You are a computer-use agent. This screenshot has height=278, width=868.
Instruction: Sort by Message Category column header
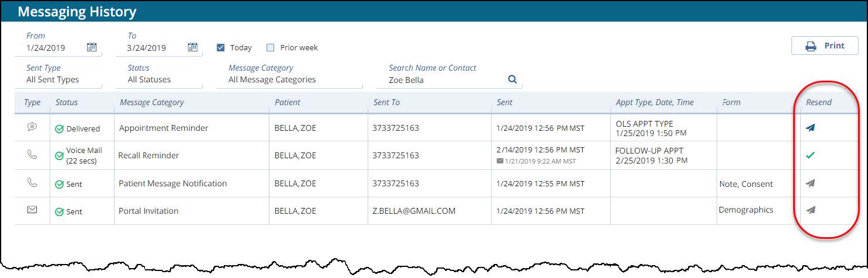(x=152, y=102)
